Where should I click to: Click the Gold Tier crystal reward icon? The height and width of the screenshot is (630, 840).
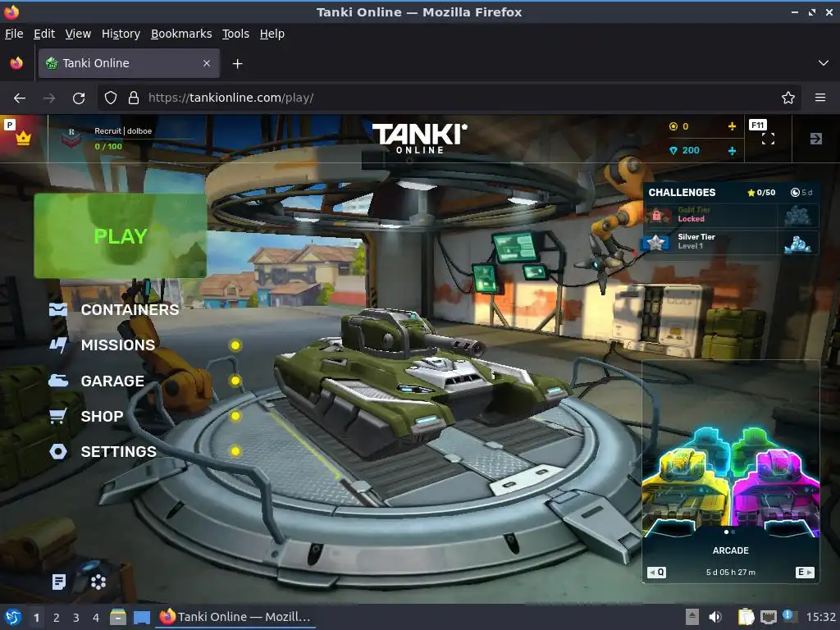797,216
